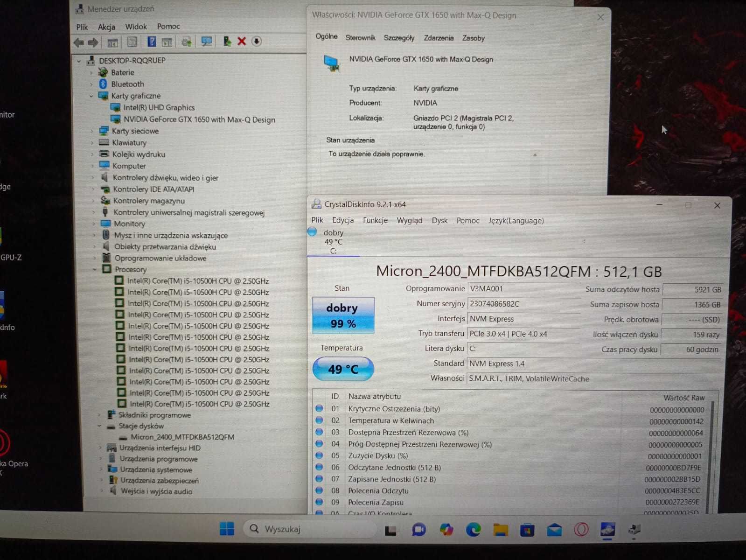Image resolution: width=746 pixels, height=560 pixels.
Task: Open the Plik menu in Device Manager
Action: click(x=82, y=27)
